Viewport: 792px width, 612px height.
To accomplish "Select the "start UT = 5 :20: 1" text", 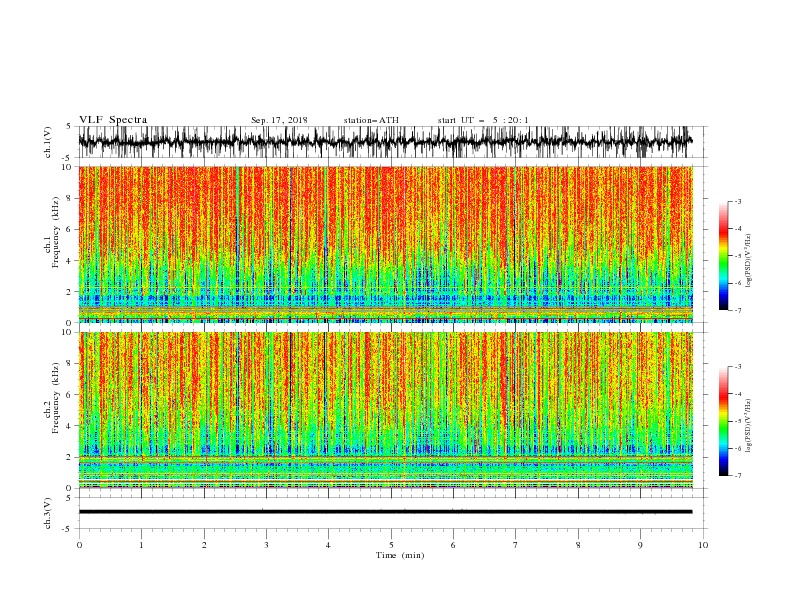I will (x=483, y=120).
